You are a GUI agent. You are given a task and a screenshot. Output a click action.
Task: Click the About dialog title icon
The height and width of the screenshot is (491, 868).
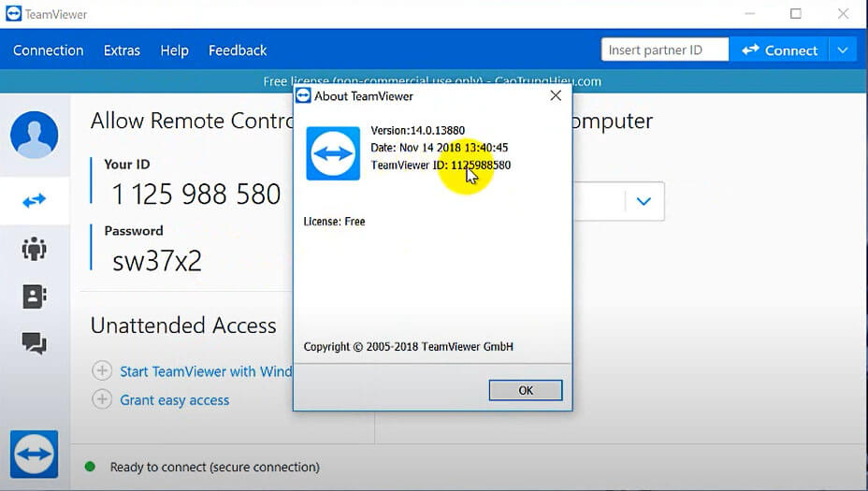pyautogui.click(x=303, y=95)
